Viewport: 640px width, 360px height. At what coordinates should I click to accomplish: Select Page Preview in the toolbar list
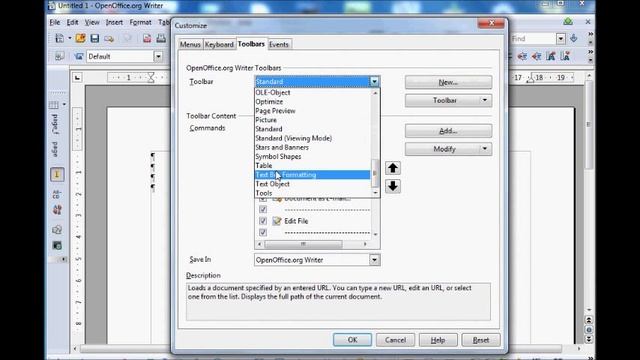click(313, 111)
